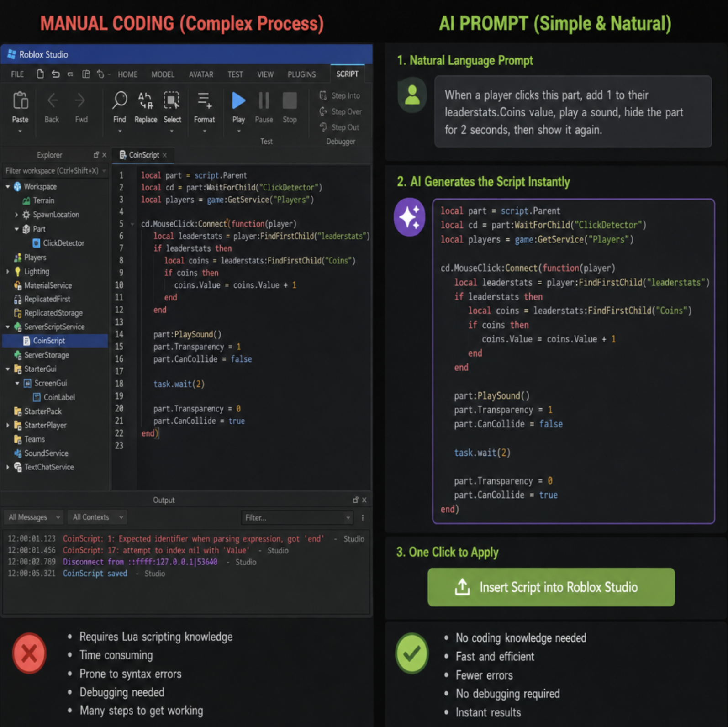This screenshot has height=727, width=728.
Task: Select Teams in Explorer
Action: [x=29, y=439]
